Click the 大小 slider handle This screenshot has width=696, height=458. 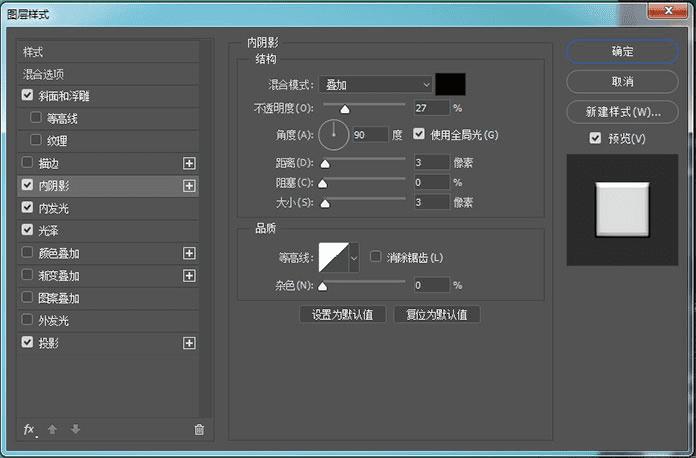pyautogui.click(x=325, y=204)
